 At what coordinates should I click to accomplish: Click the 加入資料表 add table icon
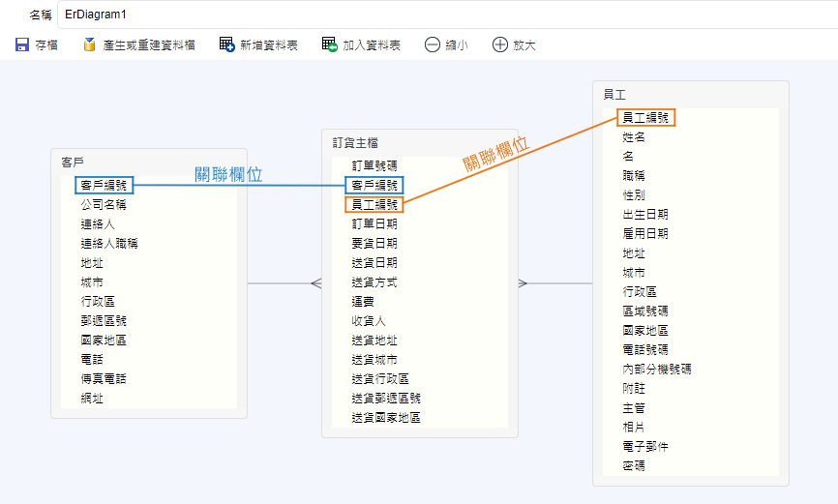[x=330, y=44]
